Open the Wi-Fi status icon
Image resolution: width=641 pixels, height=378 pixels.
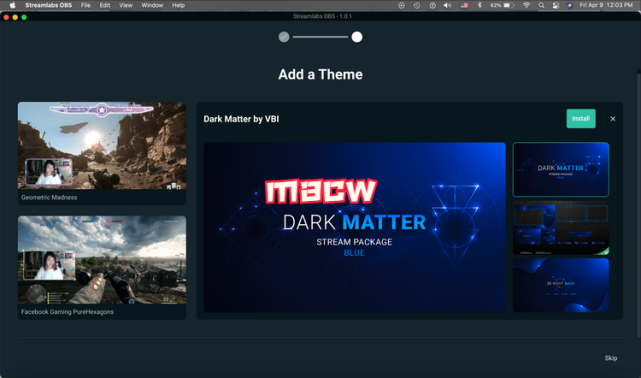click(x=527, y=5)
